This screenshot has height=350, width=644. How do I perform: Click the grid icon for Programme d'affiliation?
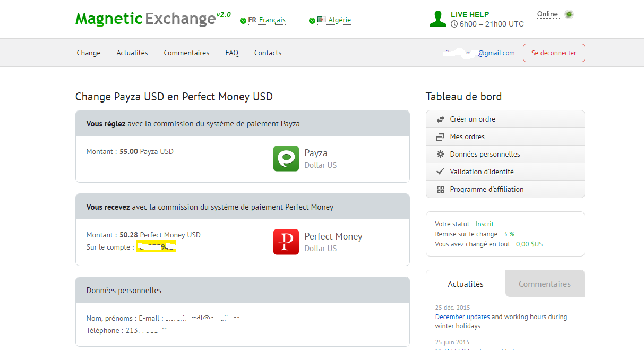click(440, 189)
